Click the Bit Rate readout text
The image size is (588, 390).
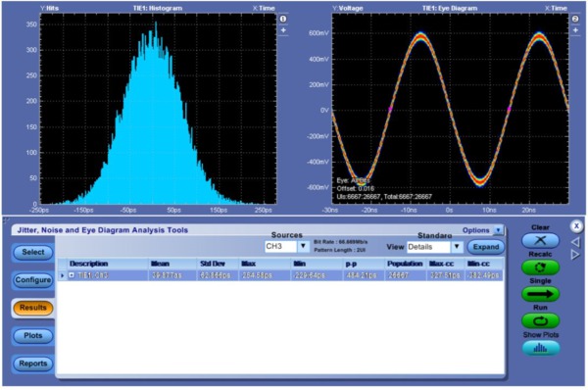click(340, 242)
